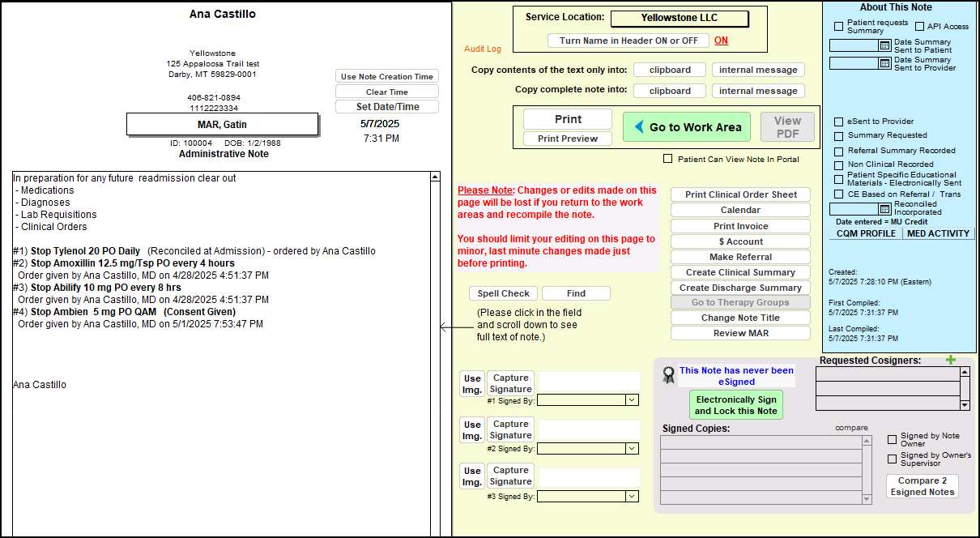980x538 pixels.
Task: Open calendar for Date Summary Sent to Provider
Action: click(884, 64)
